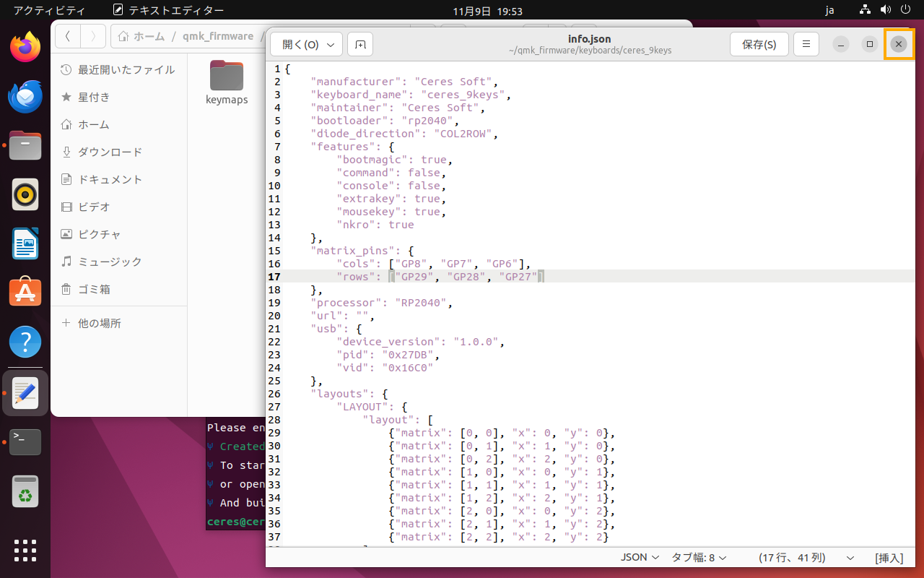
Task: Open the line and column position dropdown
Action: coord(806,558)
